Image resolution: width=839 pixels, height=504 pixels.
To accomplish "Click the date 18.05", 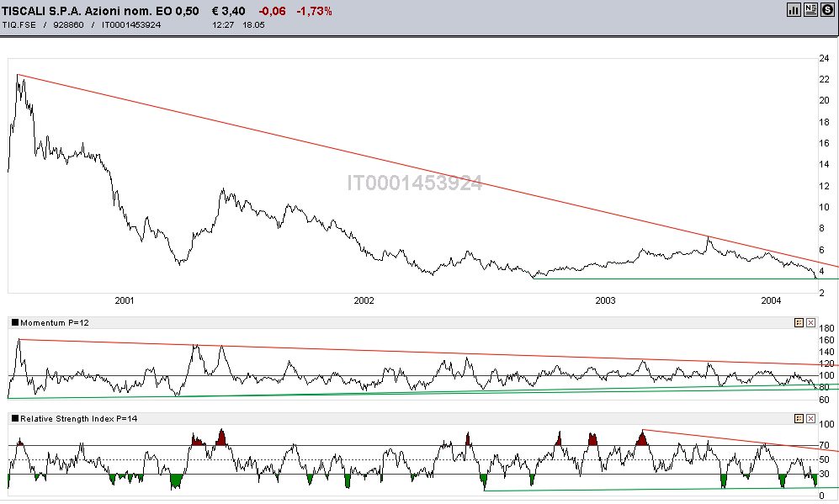I will click(x=253, y=24).
